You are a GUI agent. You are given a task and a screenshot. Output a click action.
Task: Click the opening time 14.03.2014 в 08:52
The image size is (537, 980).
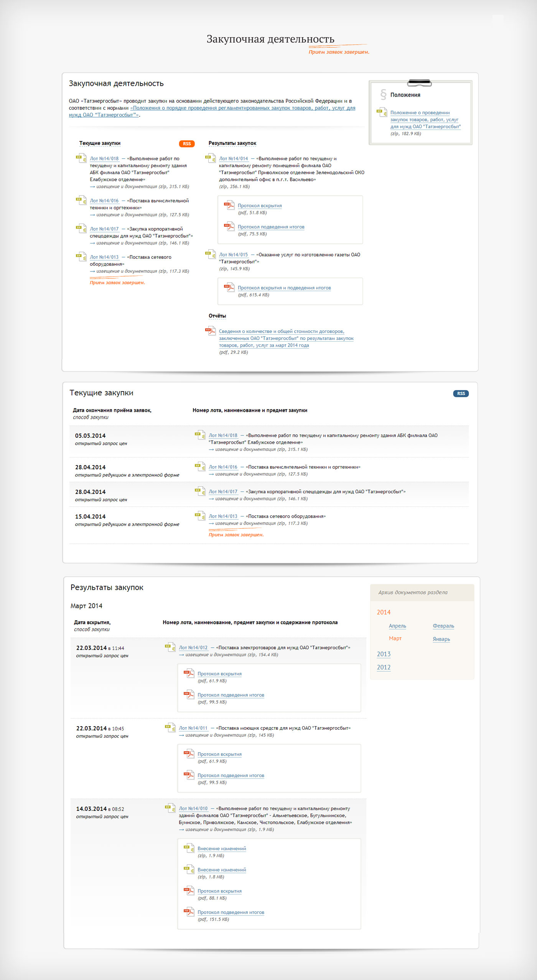click(100, 809)
